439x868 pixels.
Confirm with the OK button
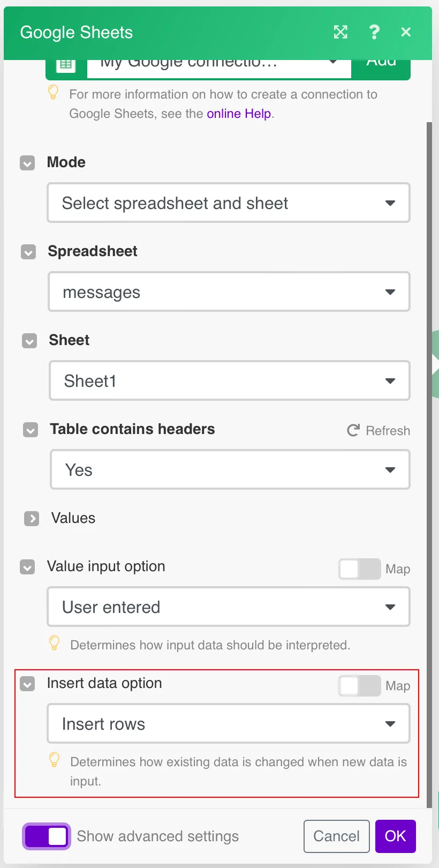[396, 836]
